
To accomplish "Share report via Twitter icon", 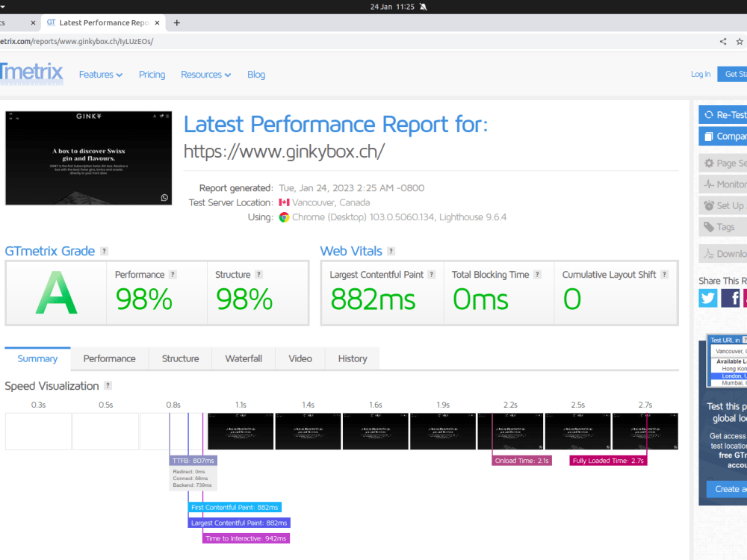I will (x=708, y=298).
